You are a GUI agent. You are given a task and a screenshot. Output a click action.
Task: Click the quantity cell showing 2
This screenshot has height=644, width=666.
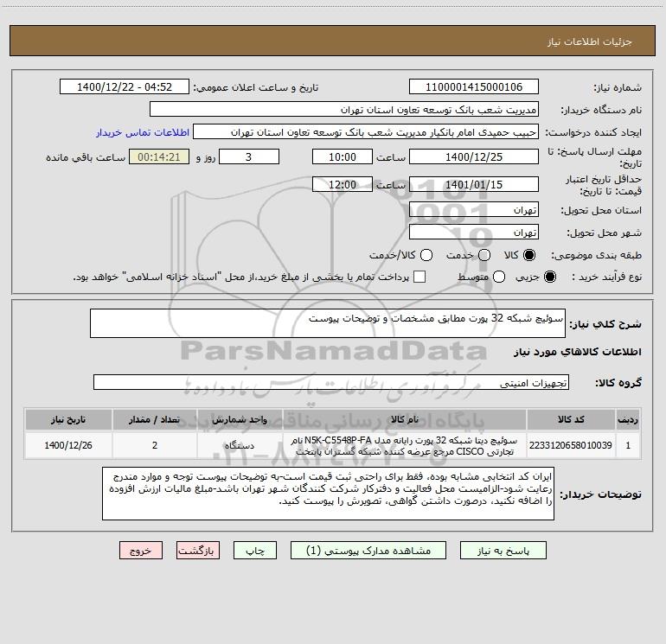(154, 445)
